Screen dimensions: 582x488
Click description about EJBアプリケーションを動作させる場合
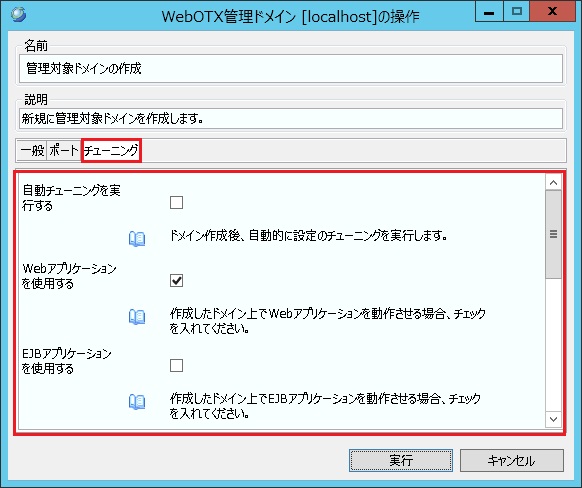click(325, 406)
